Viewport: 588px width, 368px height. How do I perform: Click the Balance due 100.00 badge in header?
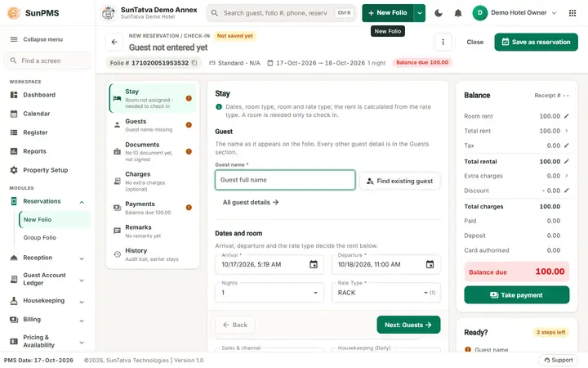pyautogui.click(x=422, y=62)
